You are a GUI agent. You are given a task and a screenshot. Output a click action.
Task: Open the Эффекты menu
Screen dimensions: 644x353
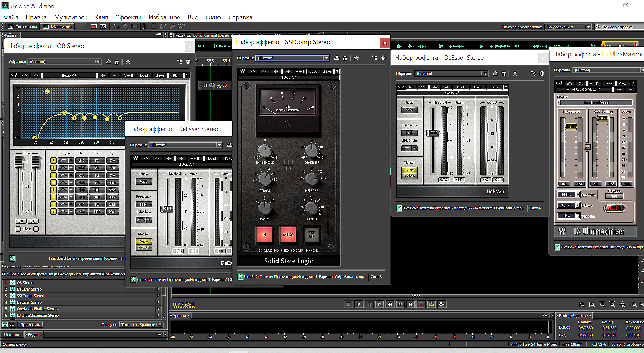128,17
